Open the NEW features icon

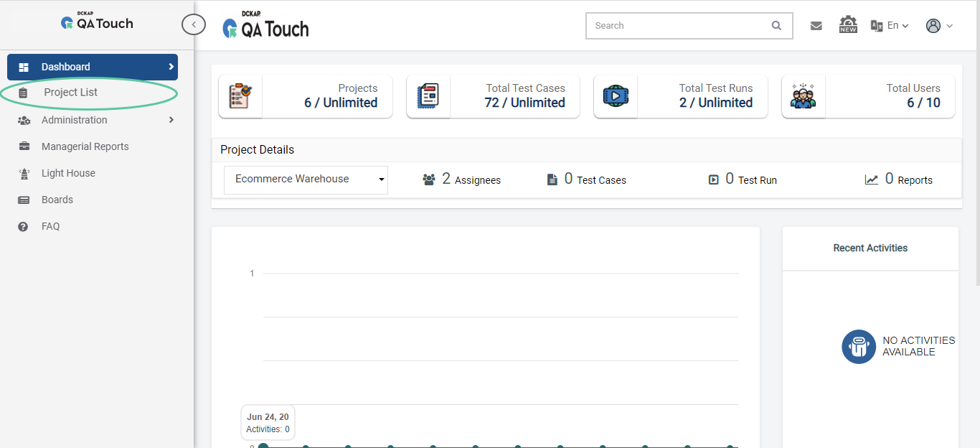coord(848,24)
